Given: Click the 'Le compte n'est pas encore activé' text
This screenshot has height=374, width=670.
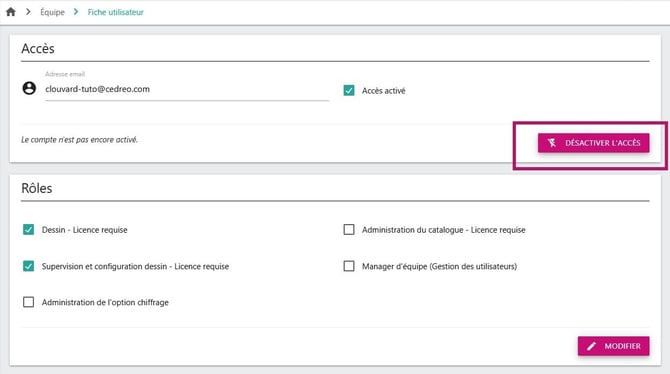Looking at the screenshot, I should pos(79,140).
